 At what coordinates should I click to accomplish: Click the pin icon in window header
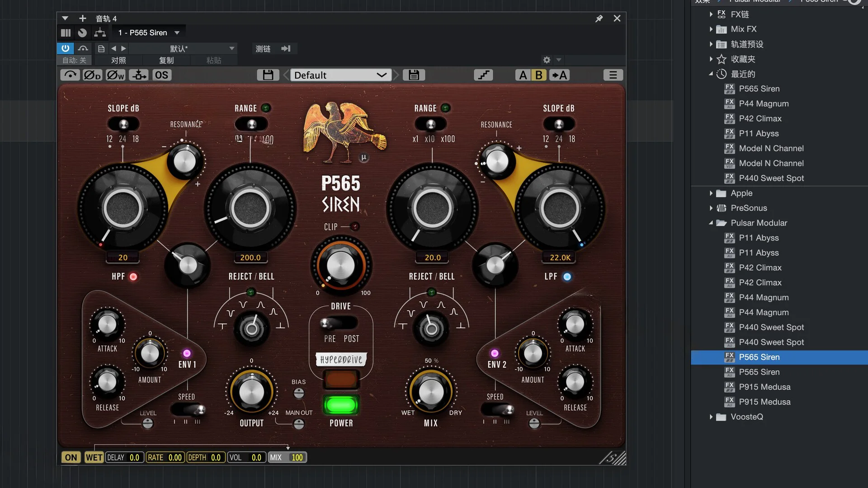pos(599,19)
